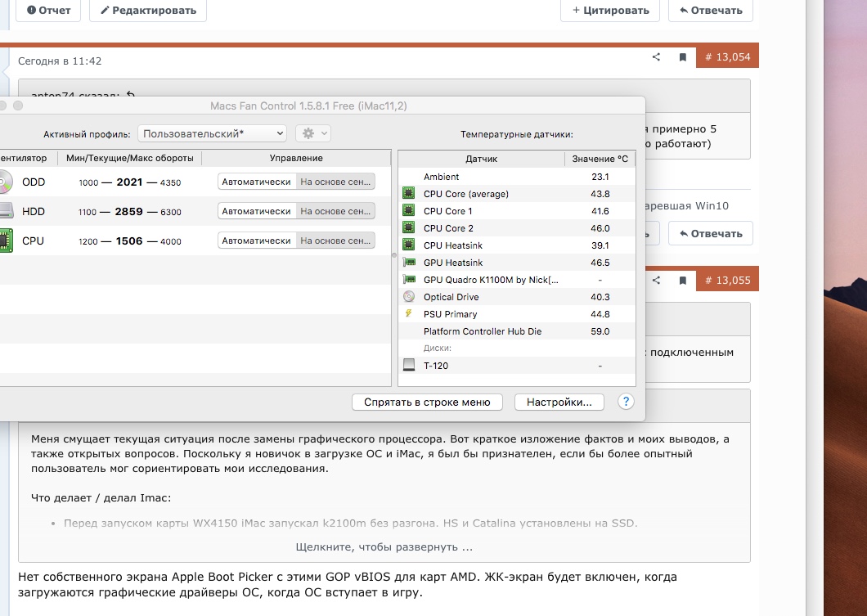This screenshot has height=616, width=867.
Task: Click the HDD fan drive icon
Action: pyautogui.click(x=5, y=211)
